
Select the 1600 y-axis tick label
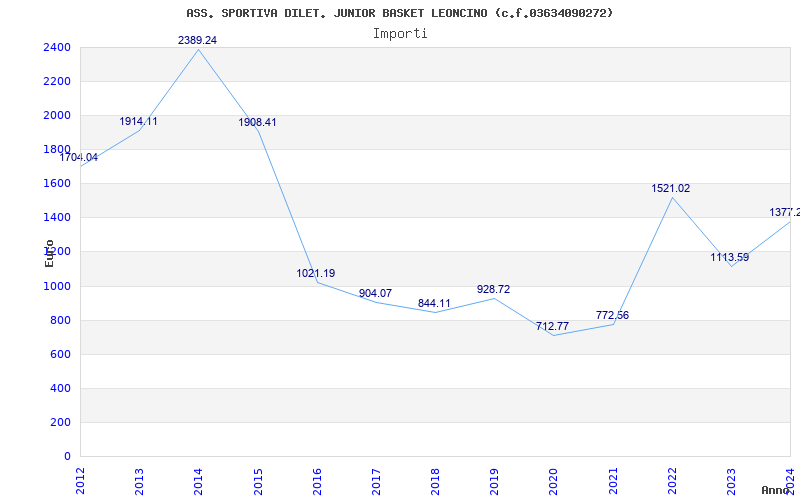pos(57,184)
